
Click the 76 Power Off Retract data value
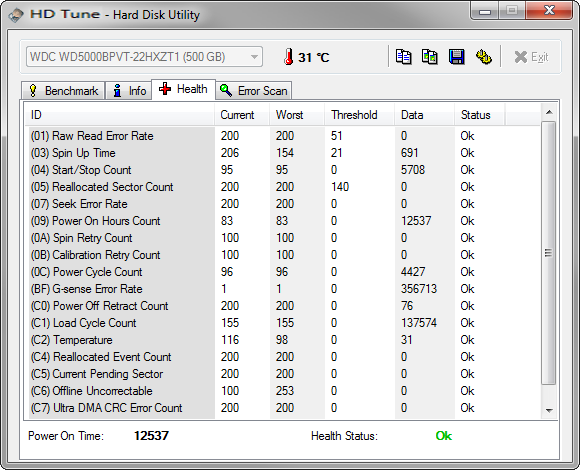click(x=407, y=306)
